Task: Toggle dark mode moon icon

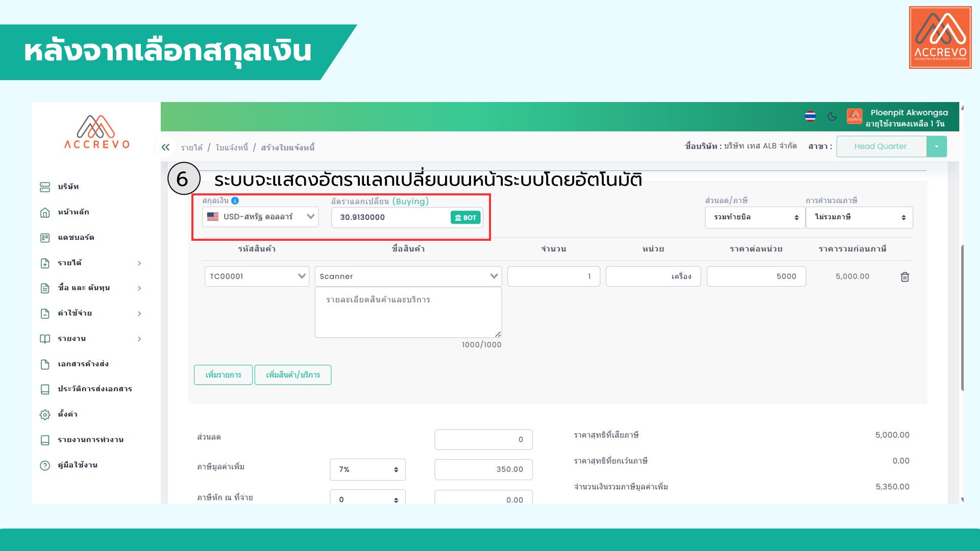Action: 832,116
